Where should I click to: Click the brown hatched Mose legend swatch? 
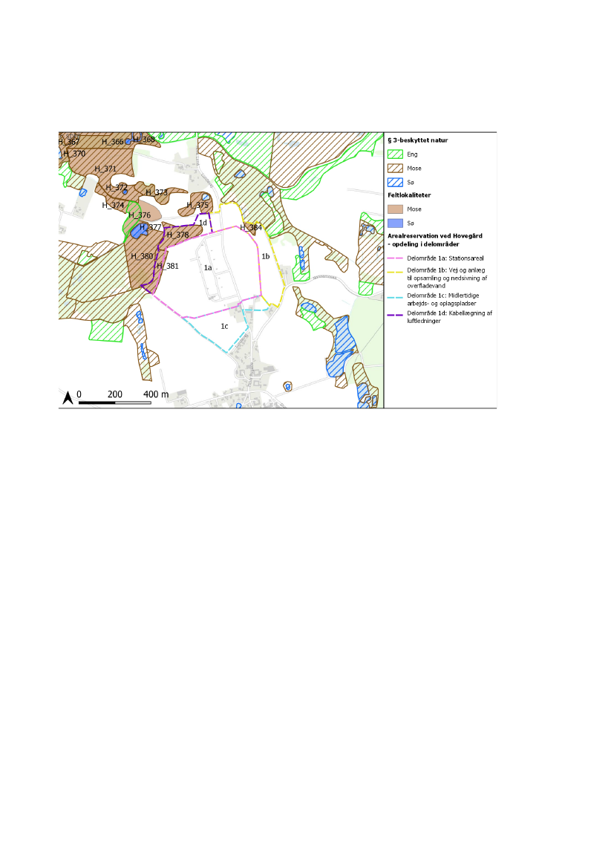pos(395,169)
